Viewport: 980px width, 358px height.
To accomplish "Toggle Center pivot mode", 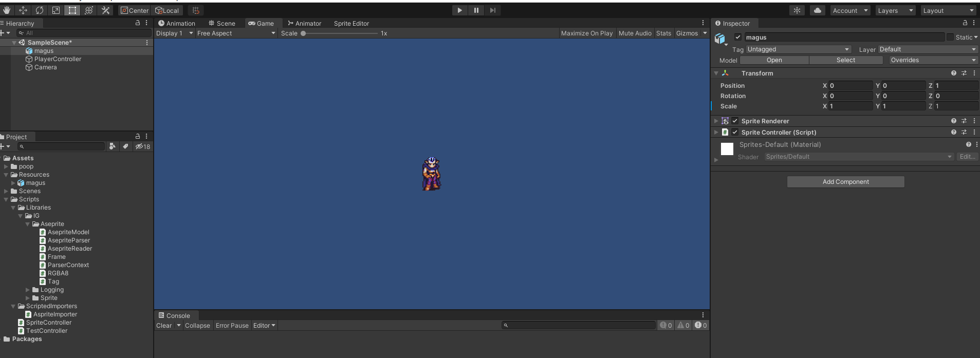I will coord(135,10).
